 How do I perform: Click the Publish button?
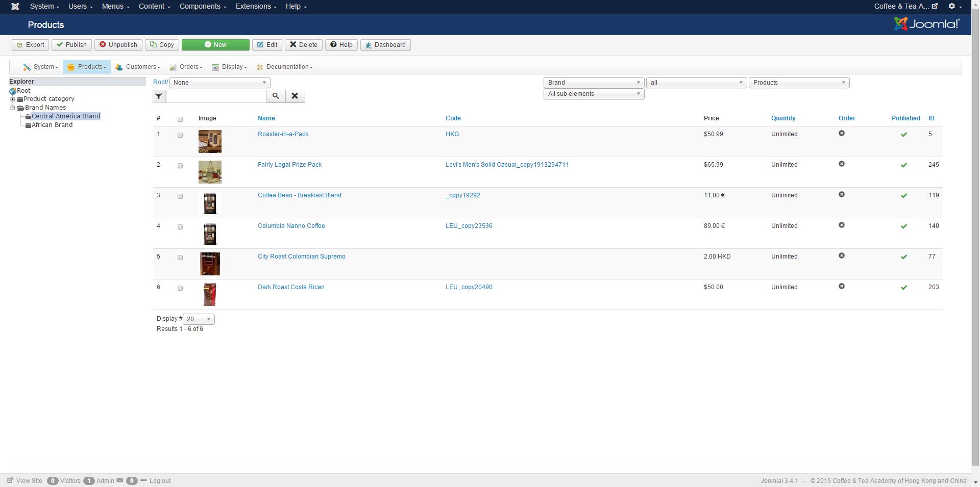[71, 45]
